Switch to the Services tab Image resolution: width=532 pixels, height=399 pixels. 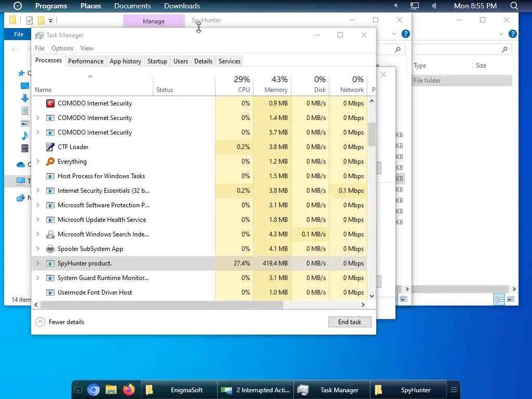pyautogui.click(x=229, y=61)
